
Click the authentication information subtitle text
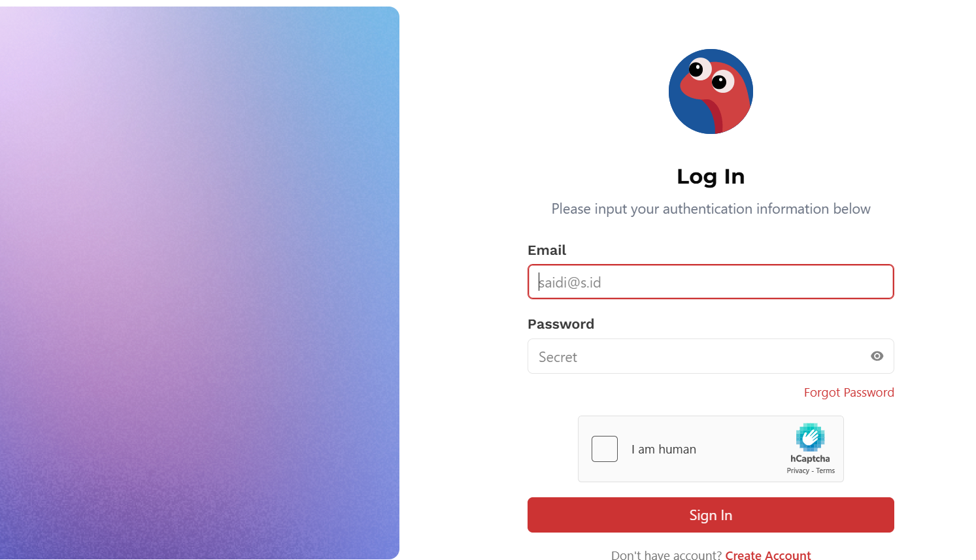711,209
